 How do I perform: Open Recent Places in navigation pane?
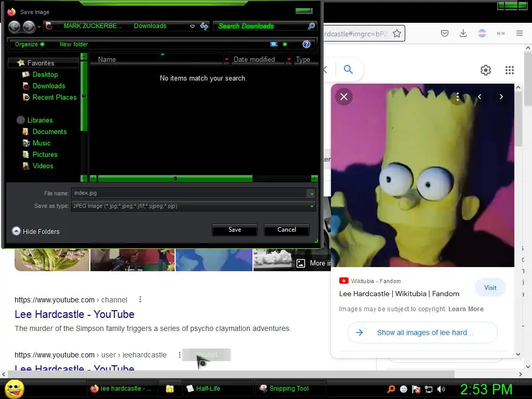pyautogui.click(x=54, y=97)
